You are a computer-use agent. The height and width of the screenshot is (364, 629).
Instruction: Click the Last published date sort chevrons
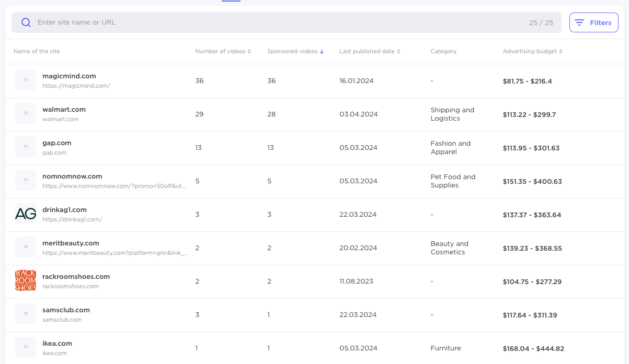pyautogui.click(x=398, y=51)
